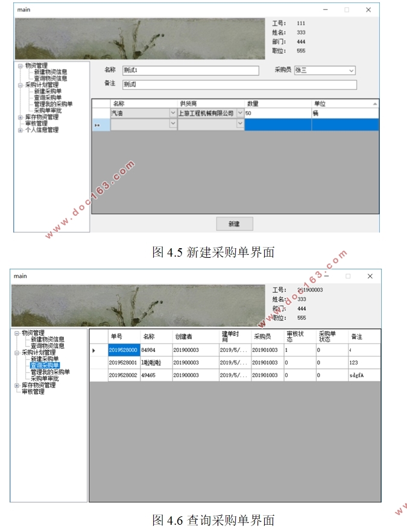Select 查询采购单 in 图 4.5 window tree
This screenshot has height=532, width=407.
click(x=48, y=98)
